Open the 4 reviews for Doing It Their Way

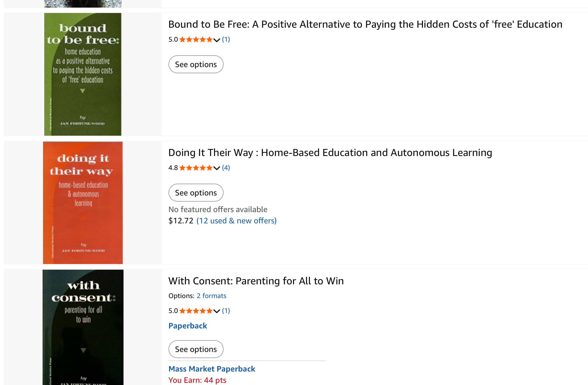click(x=226, y=168)
